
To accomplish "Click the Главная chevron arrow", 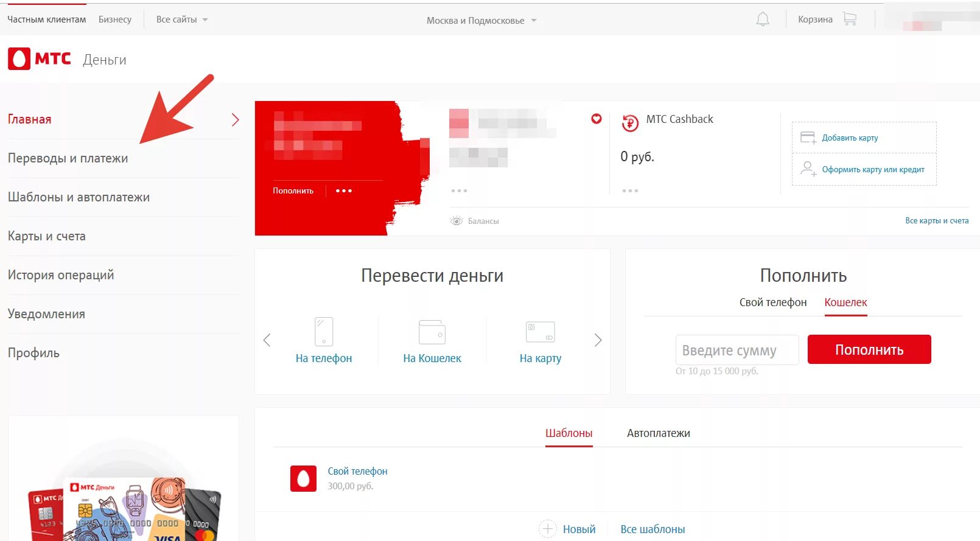I will 235,120.
